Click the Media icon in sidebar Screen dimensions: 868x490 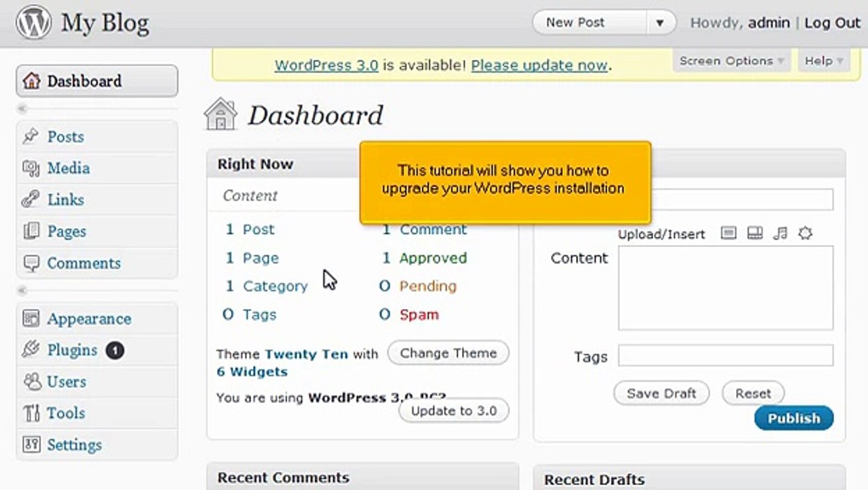31,168
